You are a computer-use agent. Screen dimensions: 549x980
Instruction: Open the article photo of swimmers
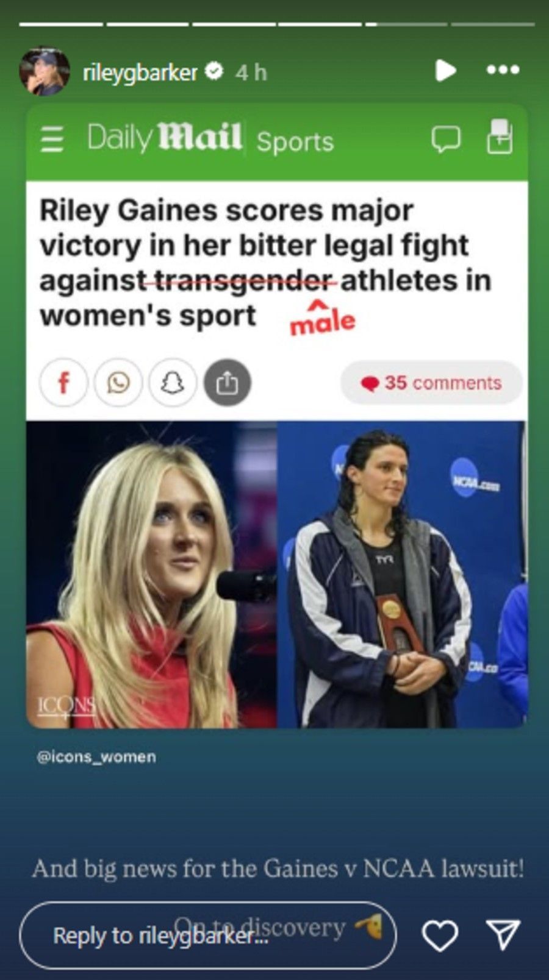pos(276,574)
